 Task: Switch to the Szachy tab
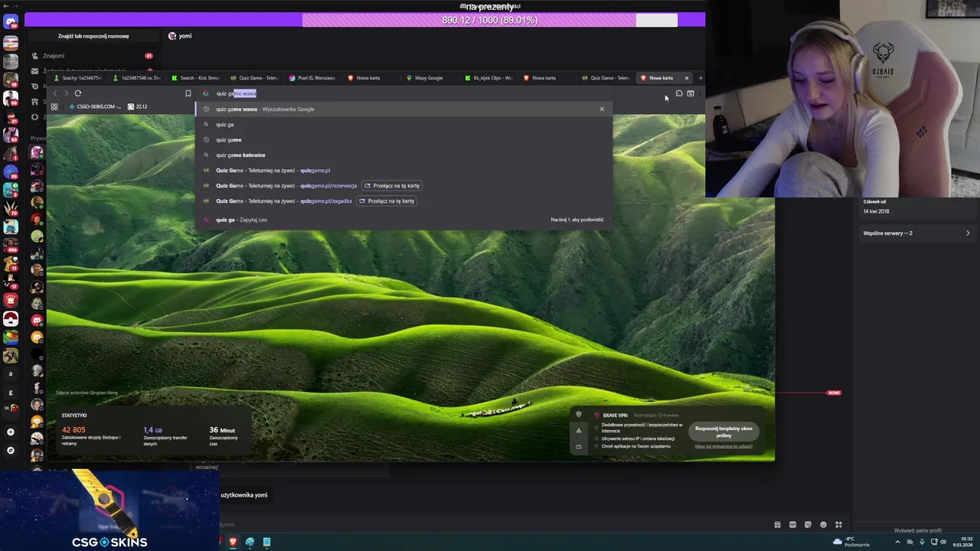tap(79, 78)
